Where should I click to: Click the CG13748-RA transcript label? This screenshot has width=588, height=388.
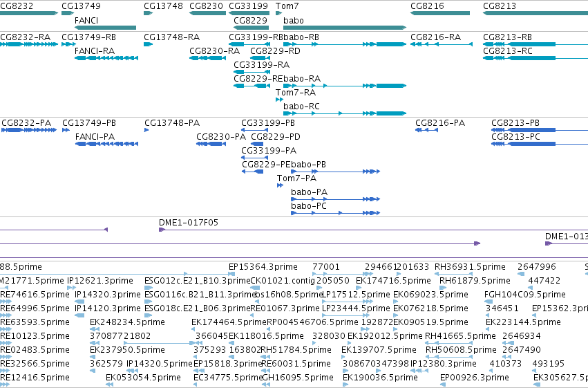(x=172, y=37)
